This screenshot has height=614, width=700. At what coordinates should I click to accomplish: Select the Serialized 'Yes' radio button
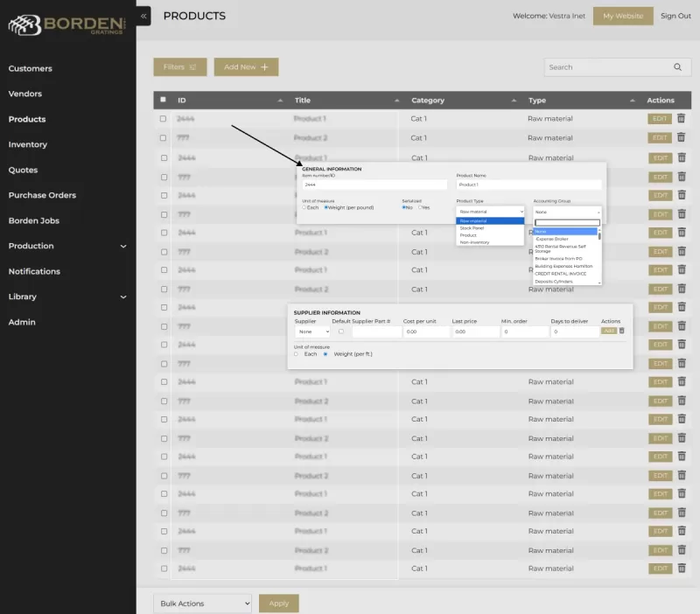pos(420,207)
